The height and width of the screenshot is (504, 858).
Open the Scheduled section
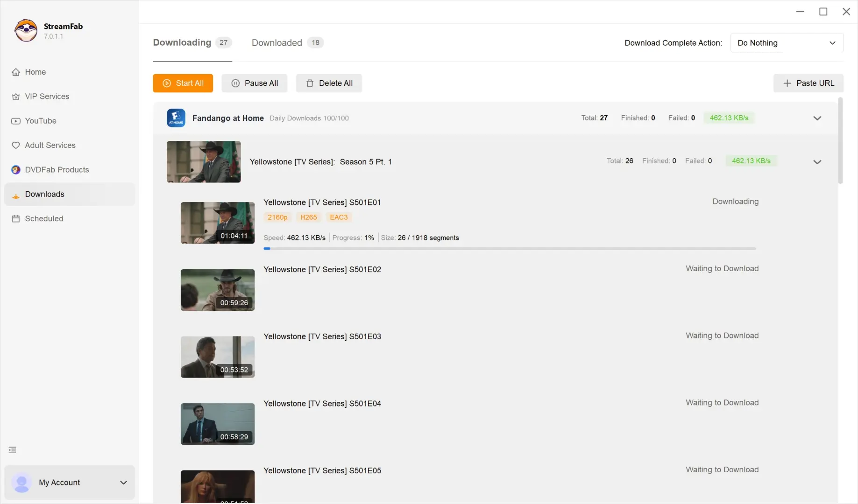(x=70, y=218)
